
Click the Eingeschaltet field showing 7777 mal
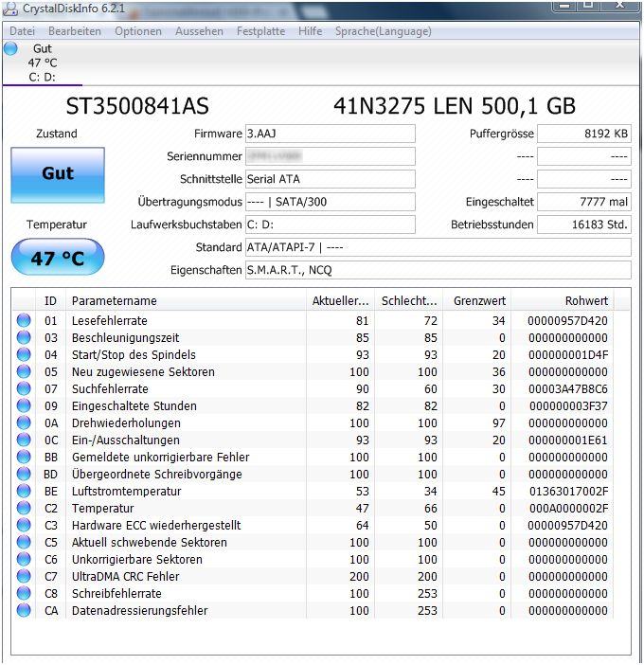click(x=584, y=202)
